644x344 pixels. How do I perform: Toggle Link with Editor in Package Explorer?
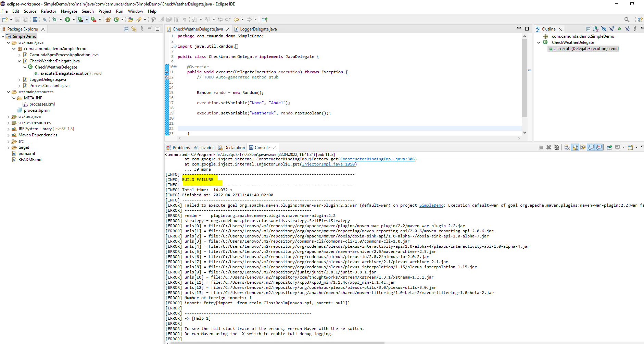(x=134, y=29)
